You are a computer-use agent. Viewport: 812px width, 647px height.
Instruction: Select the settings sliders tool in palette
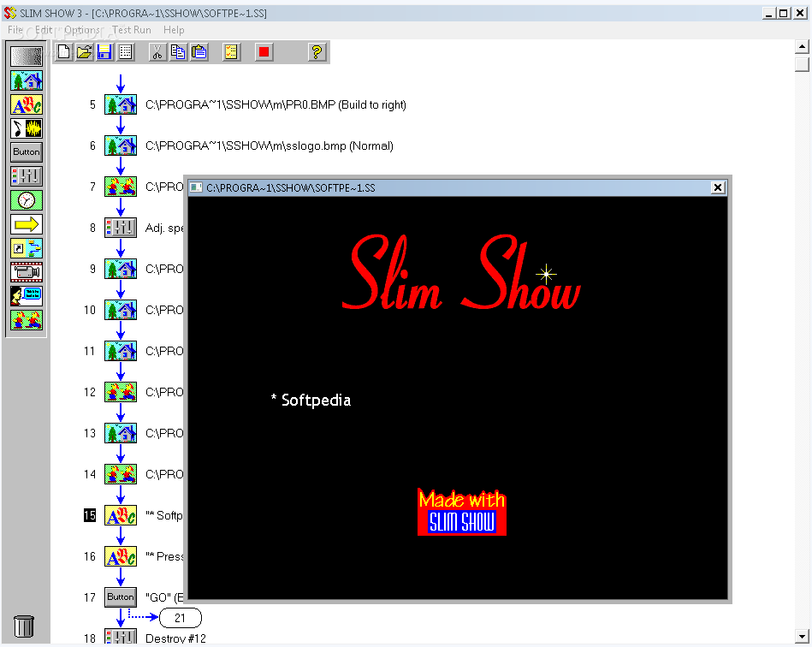(x=27, y=176)
